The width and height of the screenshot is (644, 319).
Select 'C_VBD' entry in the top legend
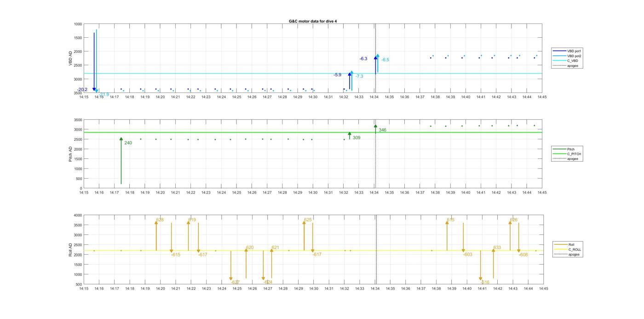pos(566,61)
